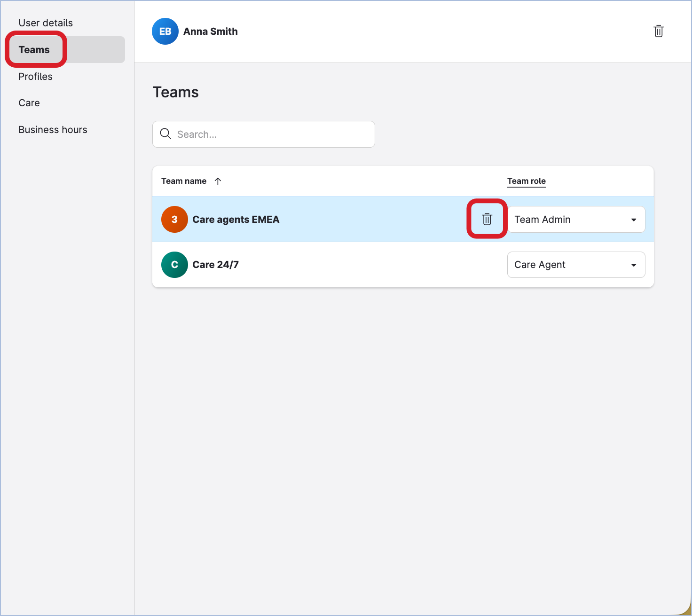Sort by the Team name column header
The width and height of the screenshot is (692, 616).
(x=184, y=181)
